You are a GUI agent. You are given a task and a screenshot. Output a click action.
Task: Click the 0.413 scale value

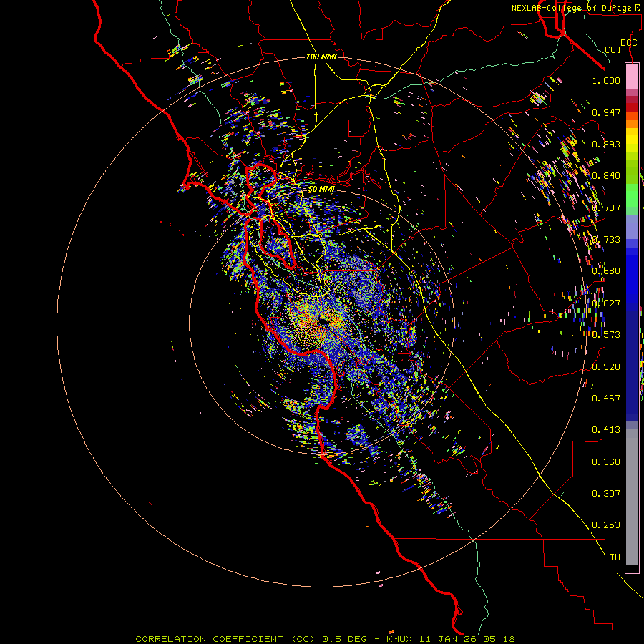click(x=606, y=430)
